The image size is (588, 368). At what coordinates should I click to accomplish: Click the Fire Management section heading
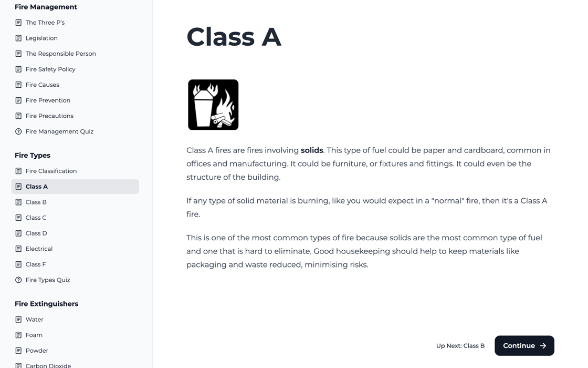point(46,6)
